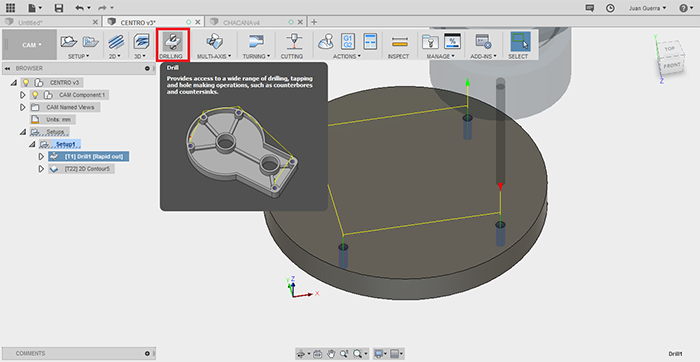Toggle lightbulb for CAM Component:1
700x362 pixels.
coord(35,95)
